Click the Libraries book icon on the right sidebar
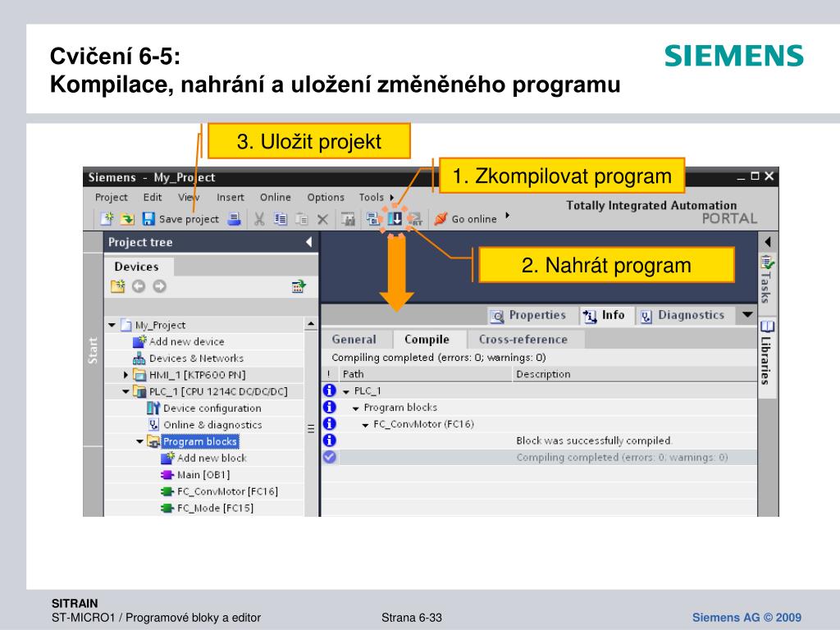840x630 pixels. pyautogui.click(x=767, y=326)
